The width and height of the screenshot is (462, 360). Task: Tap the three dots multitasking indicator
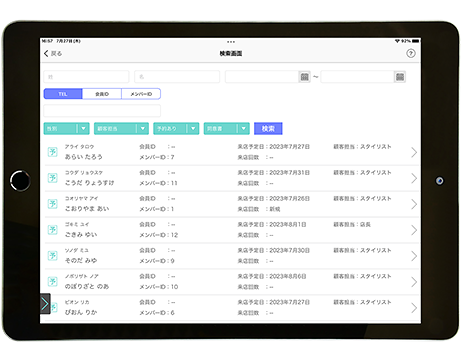click(x=231, y=42)
